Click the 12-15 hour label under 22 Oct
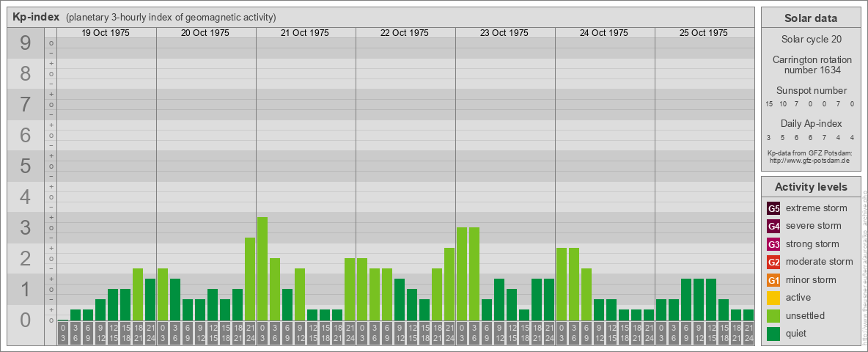Viewport: 868px width, 352px height. point(412,334)
